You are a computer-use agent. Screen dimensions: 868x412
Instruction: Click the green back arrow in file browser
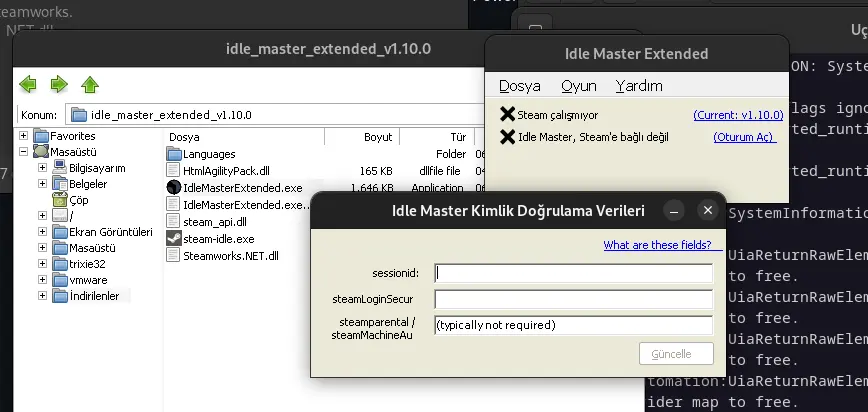pyautogui.click(x=28, y=85)
